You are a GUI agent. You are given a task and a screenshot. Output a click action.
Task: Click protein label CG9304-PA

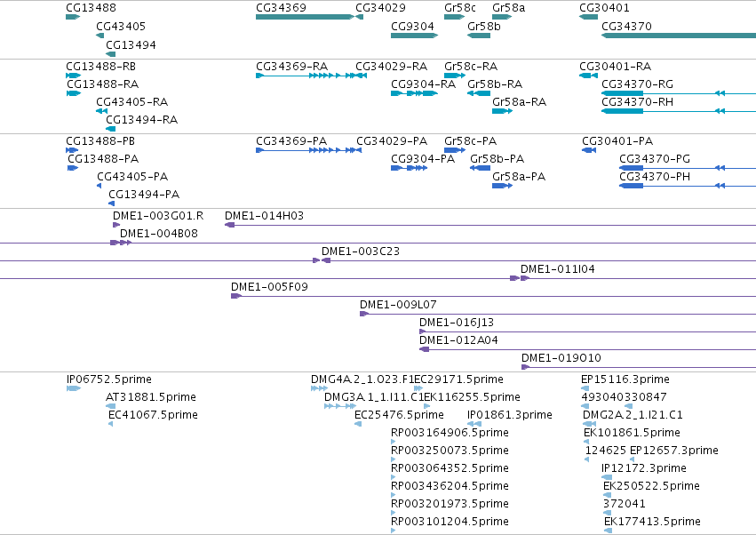(423, 159)
